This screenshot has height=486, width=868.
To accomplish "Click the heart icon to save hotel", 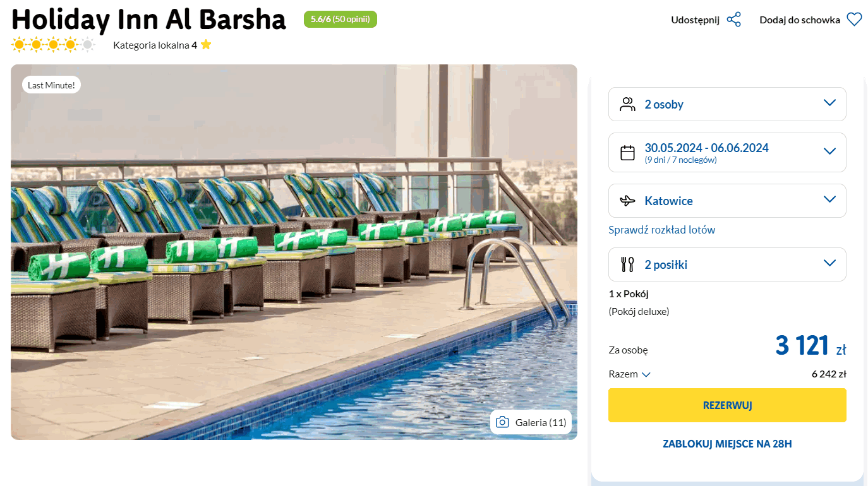I will click(854, 20).
